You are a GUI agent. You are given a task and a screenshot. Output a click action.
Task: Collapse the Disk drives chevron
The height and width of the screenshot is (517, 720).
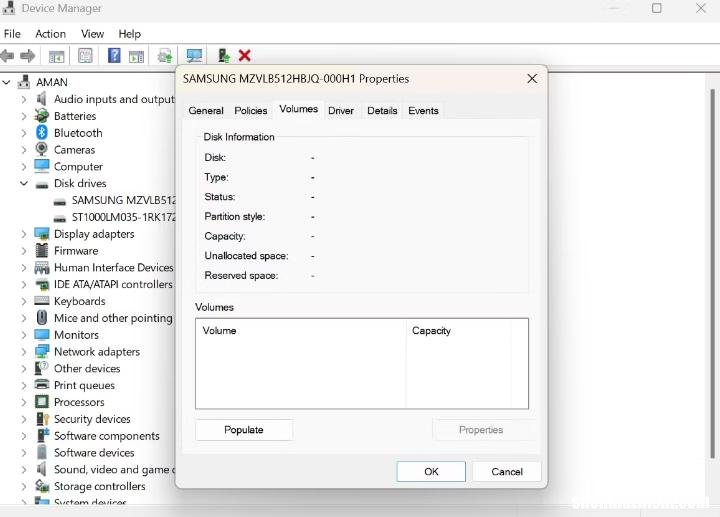[x=24, y=183]
